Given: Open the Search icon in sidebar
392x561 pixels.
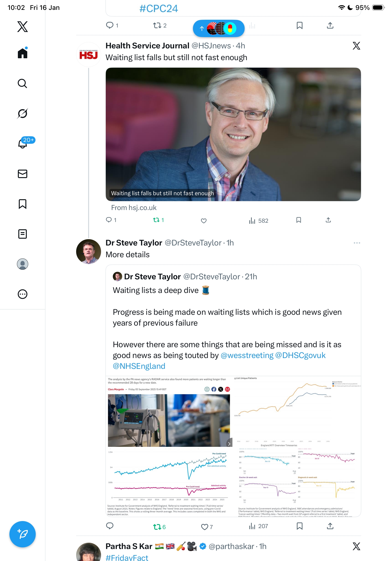Looking at the screenshot, I should (23, 84).
